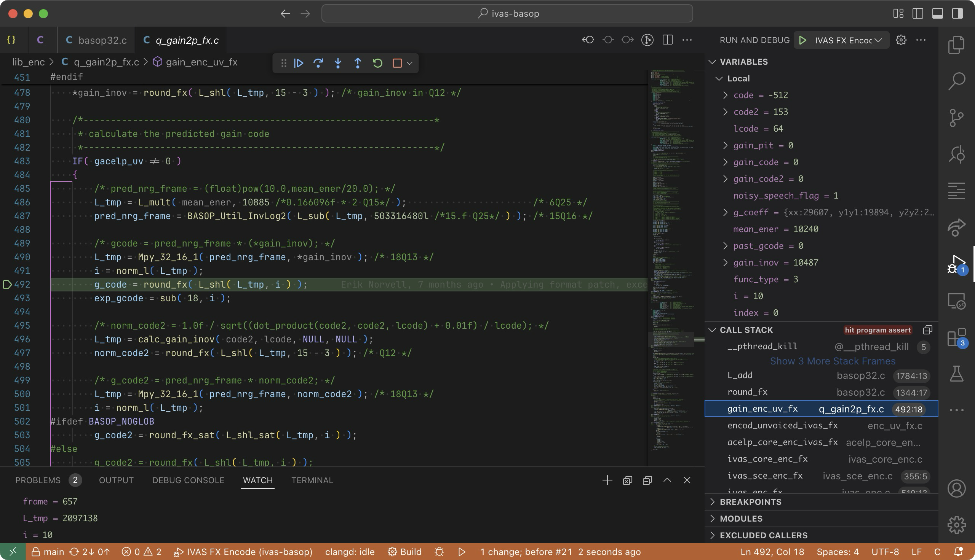Open the IVAS FX Encode configuration dropdown
The image size is (975, 560).
click(x=847, y=40)
